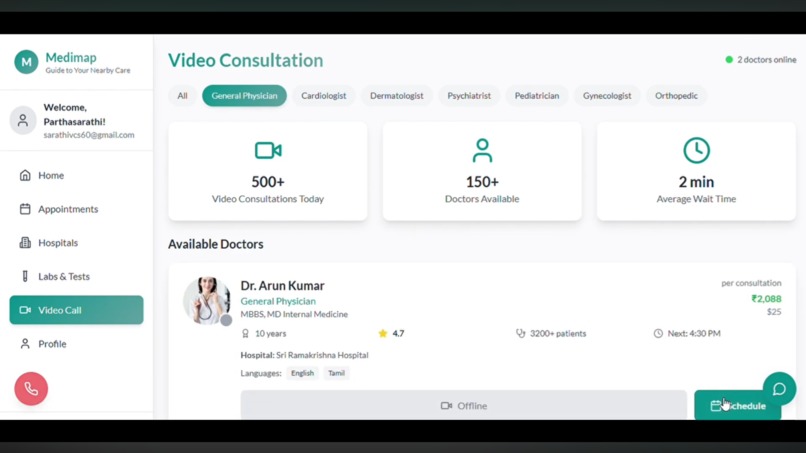Click the video camera icon above 500+
This screenshot has height=453, width=806.
tap(268, 151)
